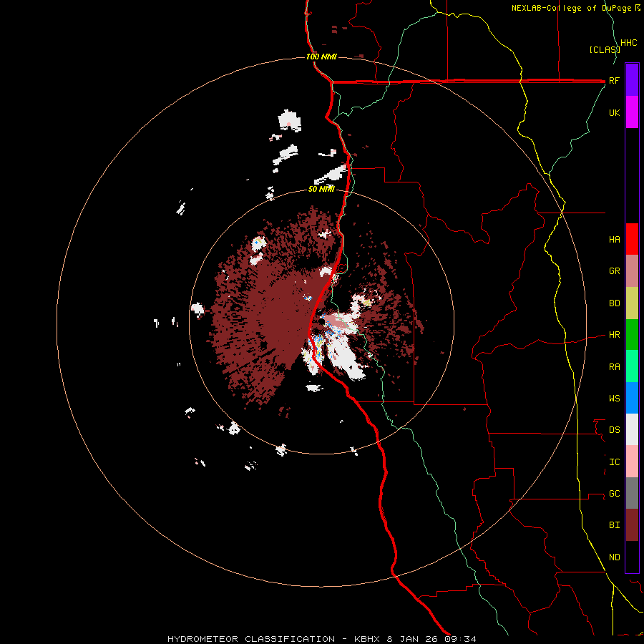Image resolution: width=644 pixels, height=644 pixels.
Task: Click the RF legend label
Action: pyautogui.click(x=614, y=80)
